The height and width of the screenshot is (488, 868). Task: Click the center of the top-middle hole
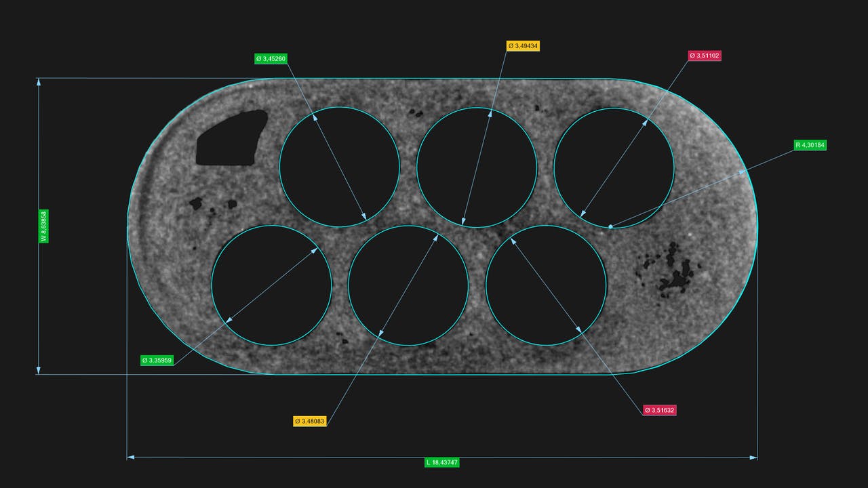point(476,167)
